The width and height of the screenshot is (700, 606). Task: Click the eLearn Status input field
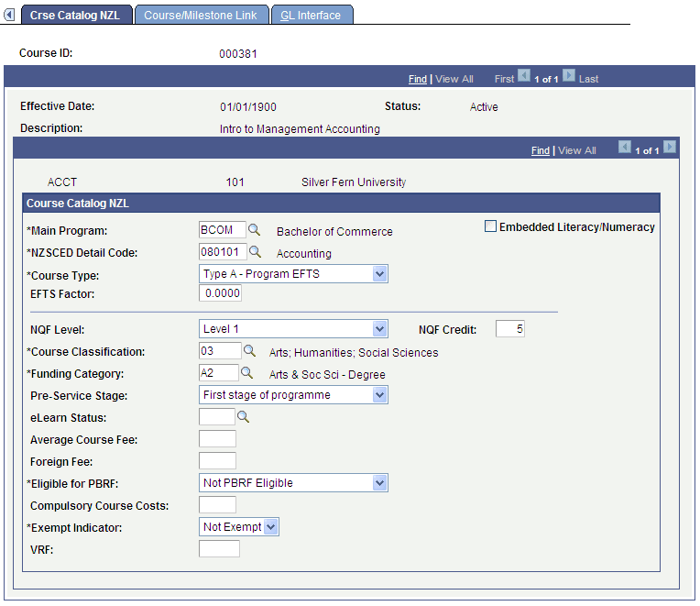(217, 417)
